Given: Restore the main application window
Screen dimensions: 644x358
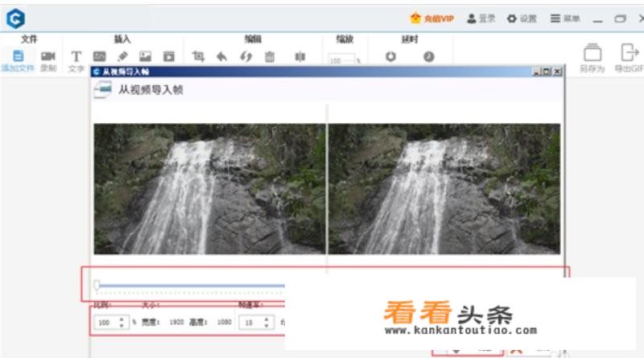Looking at the screenshot, I should tap(620, 19).
